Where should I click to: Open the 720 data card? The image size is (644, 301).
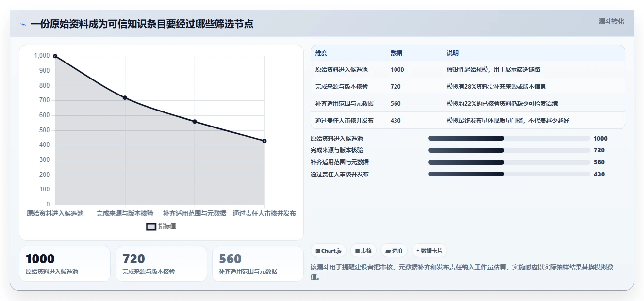161,263
